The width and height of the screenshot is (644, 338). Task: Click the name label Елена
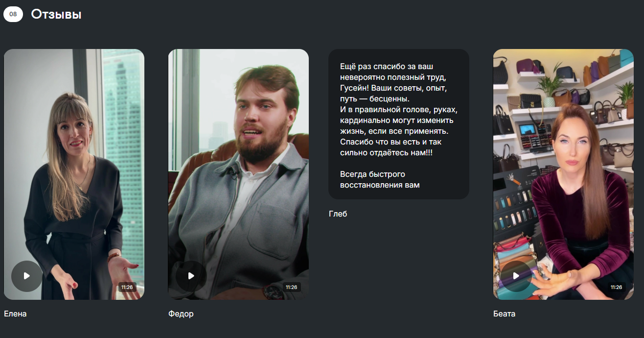(15, 314)
